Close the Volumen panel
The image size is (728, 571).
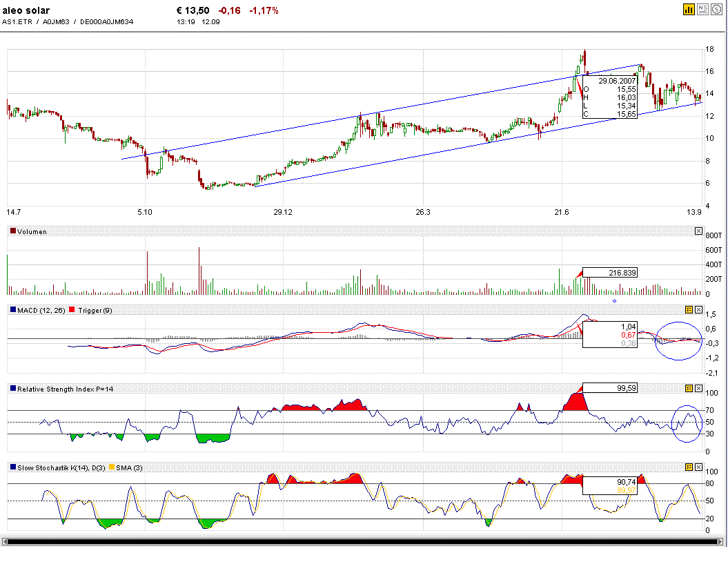pyautogui.click(x=698, y=231)
